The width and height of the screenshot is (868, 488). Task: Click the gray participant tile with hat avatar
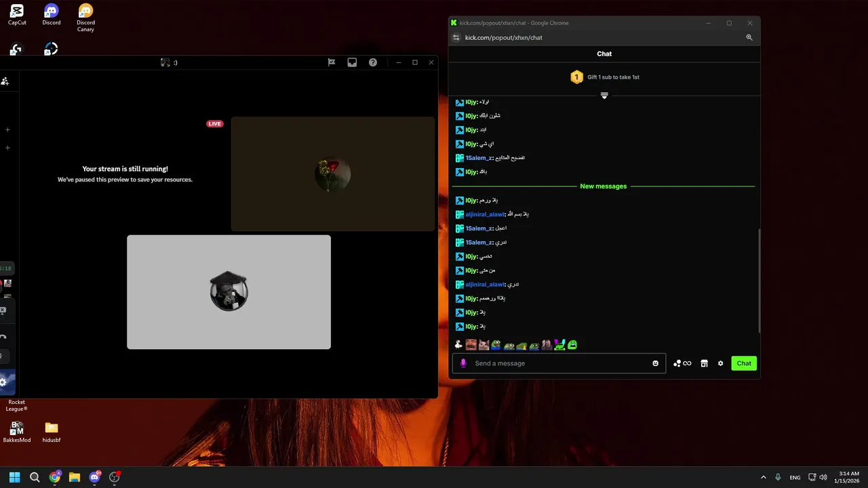tap(229, 292)
